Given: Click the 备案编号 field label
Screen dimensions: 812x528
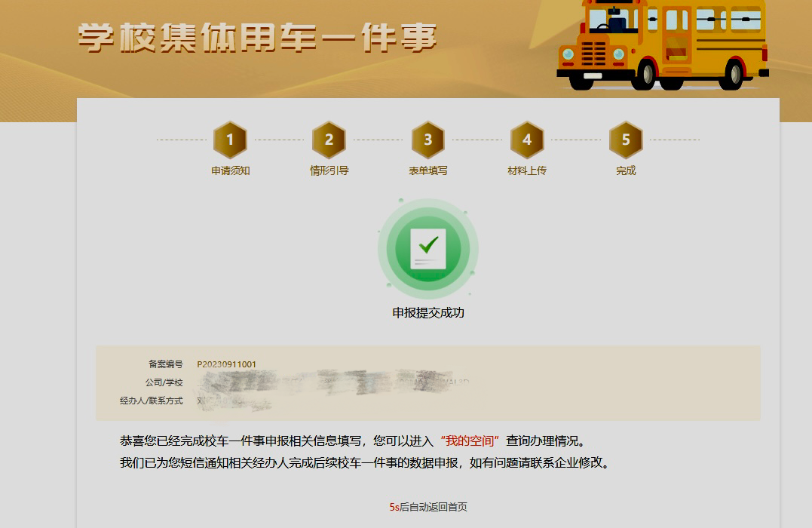Looking at the screenshot, I should (x=165, y=364).
